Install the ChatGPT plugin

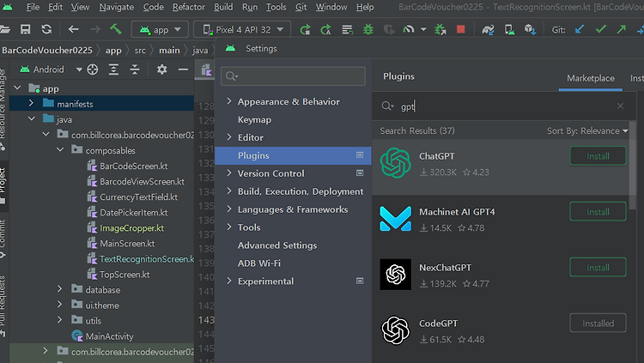(598, 156)
